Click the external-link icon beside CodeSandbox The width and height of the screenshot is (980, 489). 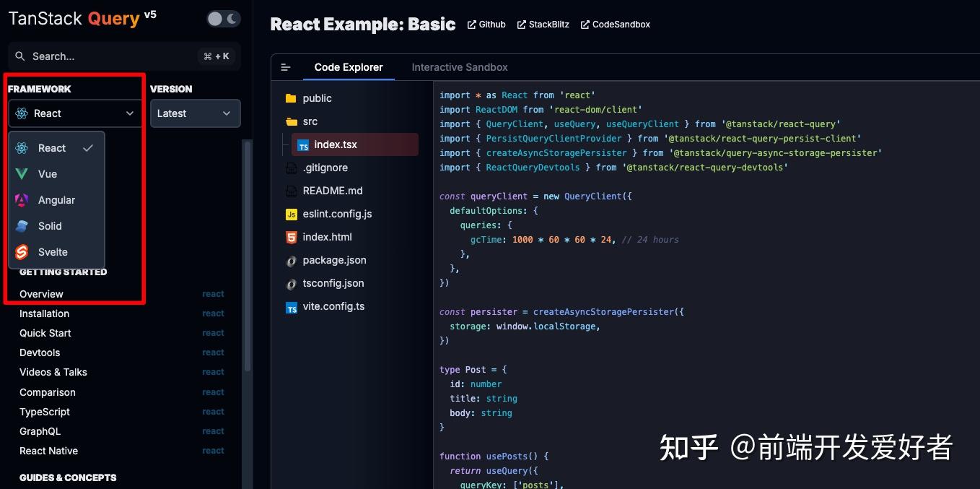(585, 25)
